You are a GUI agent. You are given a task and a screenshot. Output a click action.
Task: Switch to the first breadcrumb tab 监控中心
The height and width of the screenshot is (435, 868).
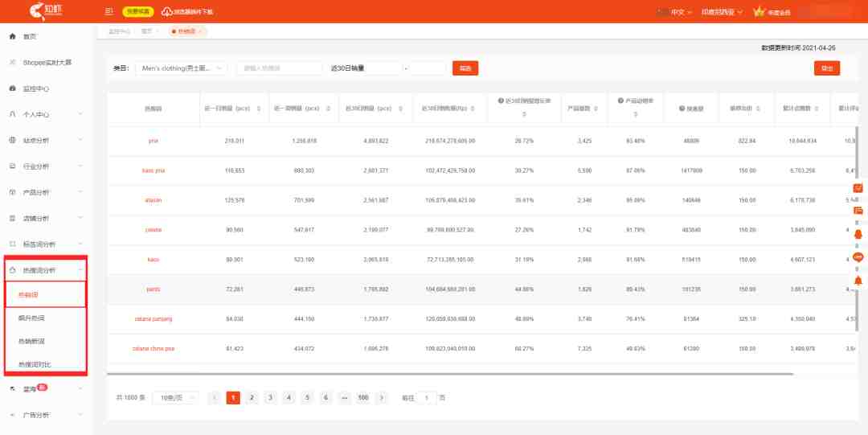click(x=118, y=31)
